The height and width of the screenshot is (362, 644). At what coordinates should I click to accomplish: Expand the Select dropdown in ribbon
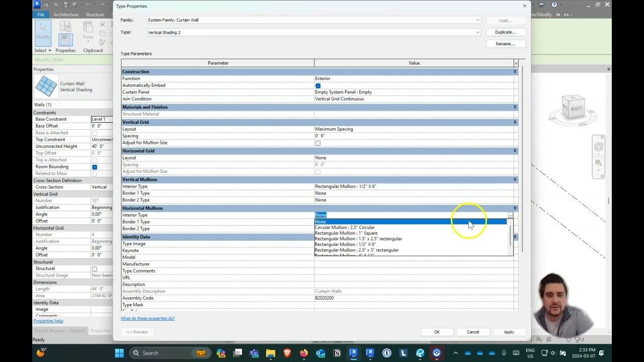pos(43,50)
